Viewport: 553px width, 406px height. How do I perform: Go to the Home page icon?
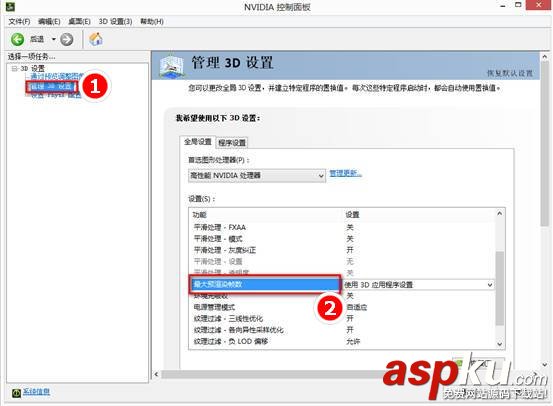pos(96,39)
